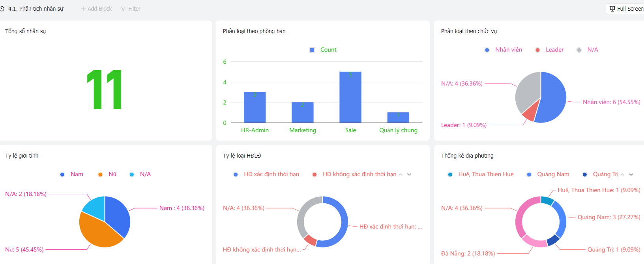Click the Tỷ lệ loại HĐLĐ title
The height and width of the screenshot is (264, 644).
pos(242,156)
